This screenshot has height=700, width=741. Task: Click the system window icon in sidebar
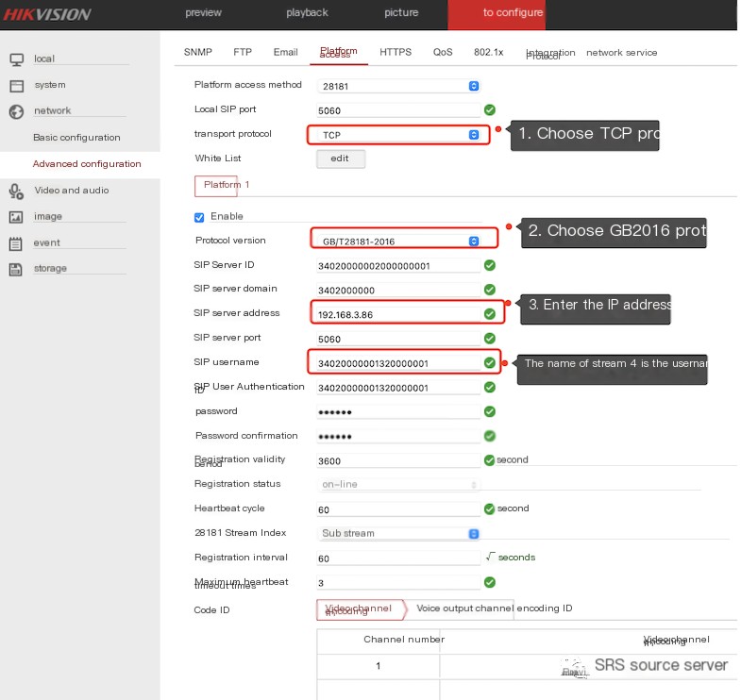[x=17, y=86]
